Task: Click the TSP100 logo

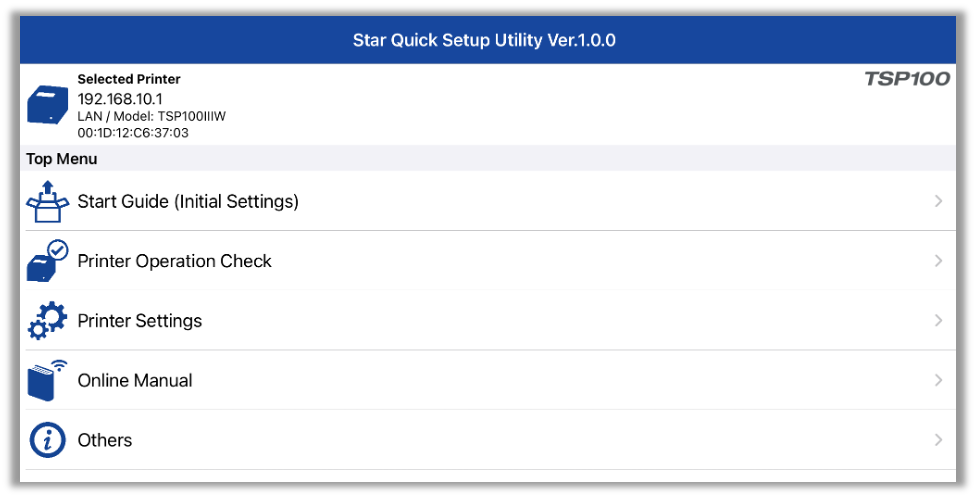Action: click(906, 79)
